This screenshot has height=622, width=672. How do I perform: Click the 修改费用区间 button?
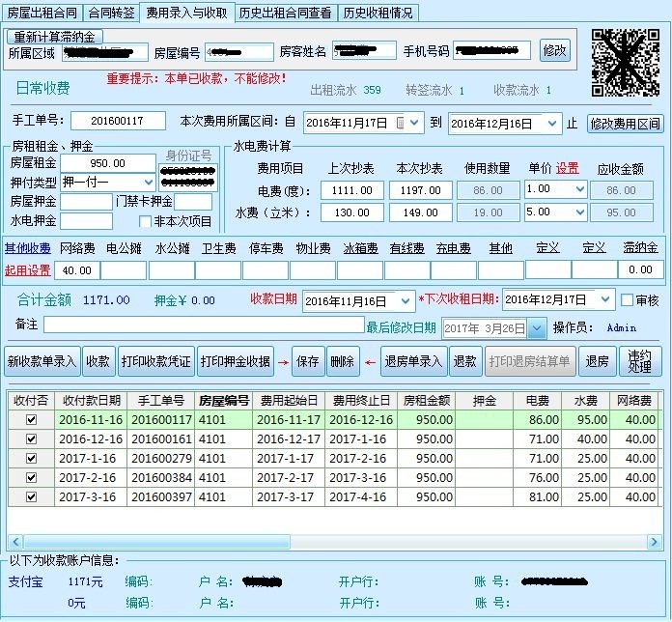pos(625,124)
